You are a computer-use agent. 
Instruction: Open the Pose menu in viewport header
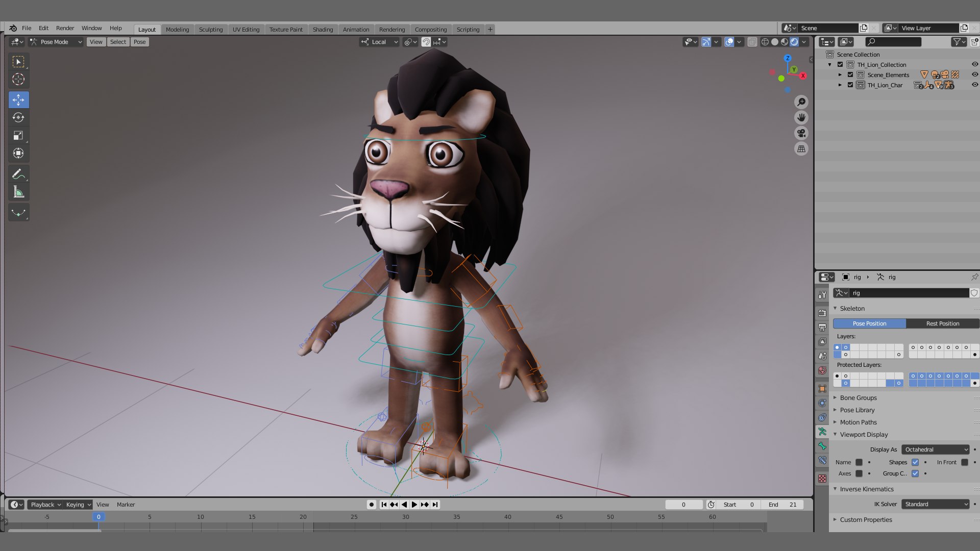coord(140,42)
